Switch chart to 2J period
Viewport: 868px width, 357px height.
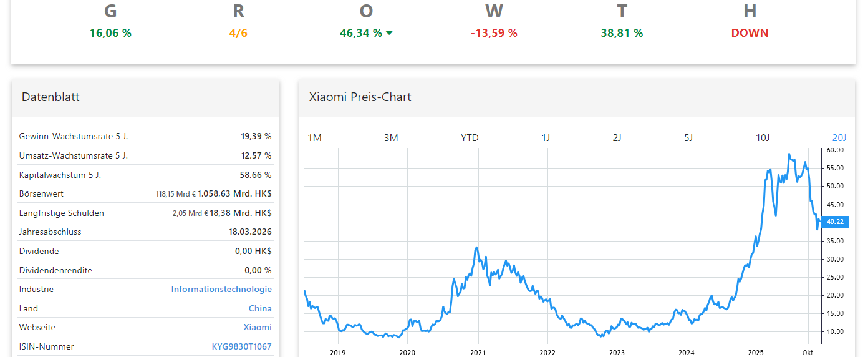pyautogui.click(x=617, y=137)
